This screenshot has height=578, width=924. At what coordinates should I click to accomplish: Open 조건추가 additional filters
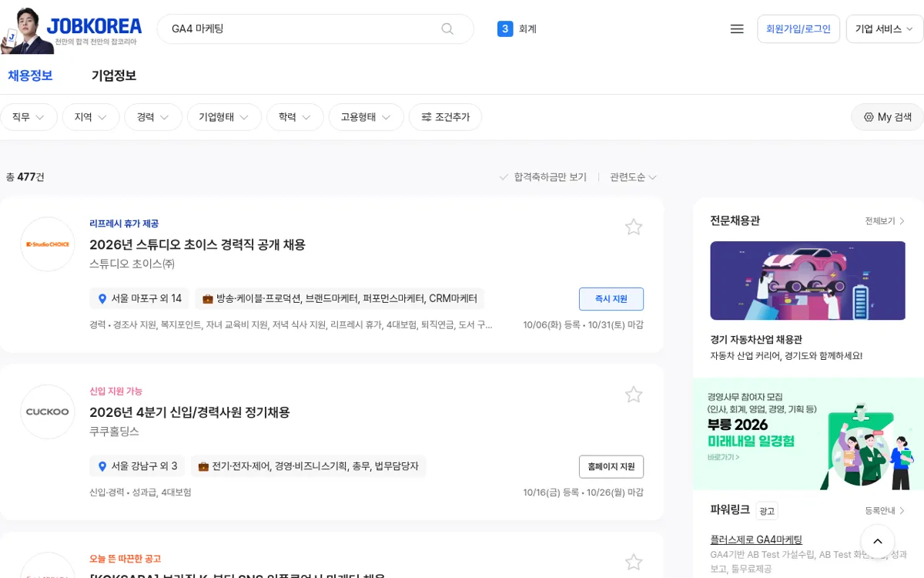tap(445, 117)
